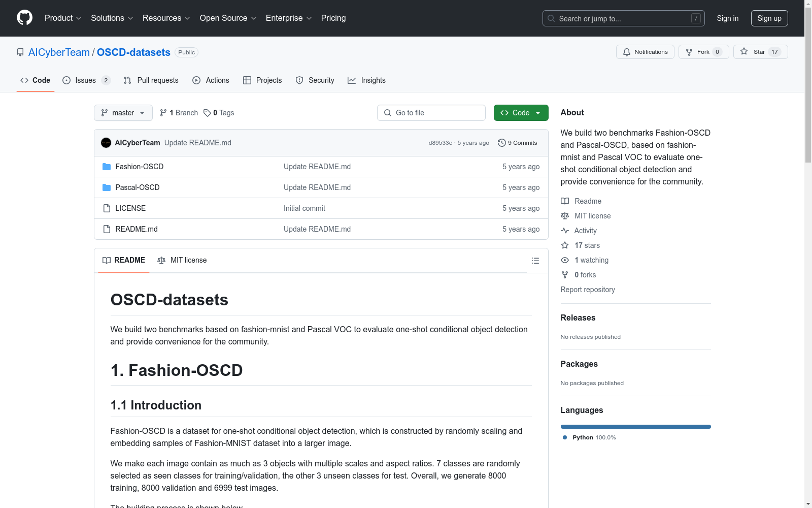This screenshot has height=508, width=812.
Task: Open the master branch selector dropdown
Action: point(123,113)
